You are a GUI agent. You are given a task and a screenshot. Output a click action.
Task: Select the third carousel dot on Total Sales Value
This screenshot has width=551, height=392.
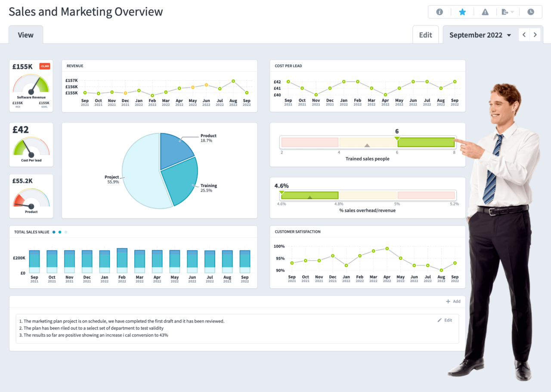65,232
